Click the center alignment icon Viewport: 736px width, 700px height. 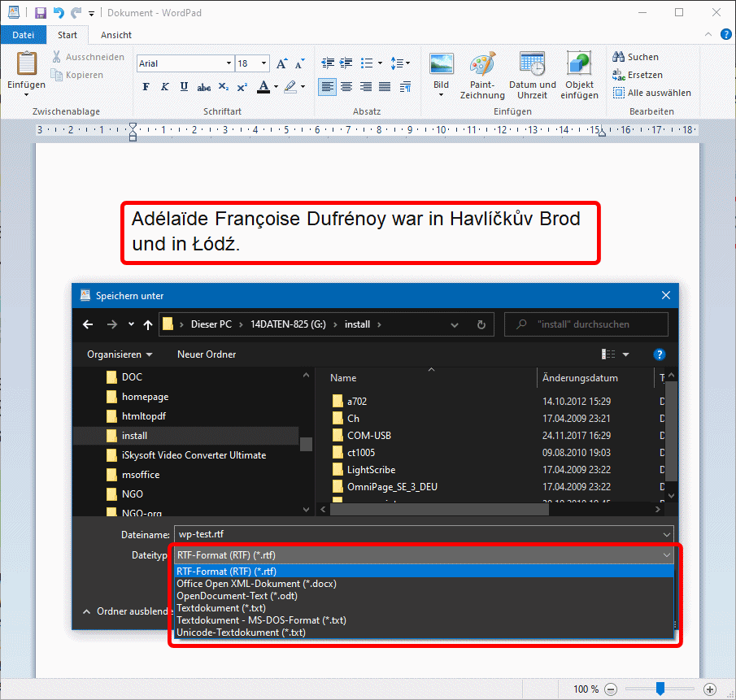[x=346, y=87]
